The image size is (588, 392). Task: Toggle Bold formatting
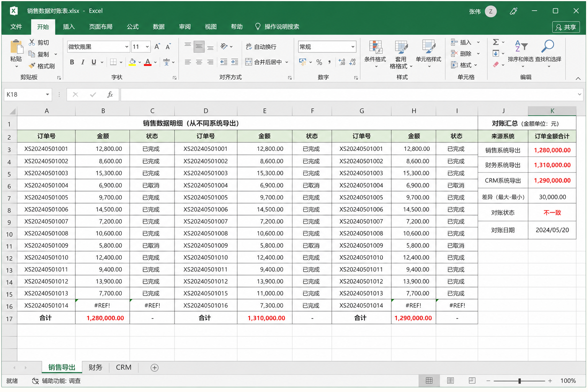[72, 62]
